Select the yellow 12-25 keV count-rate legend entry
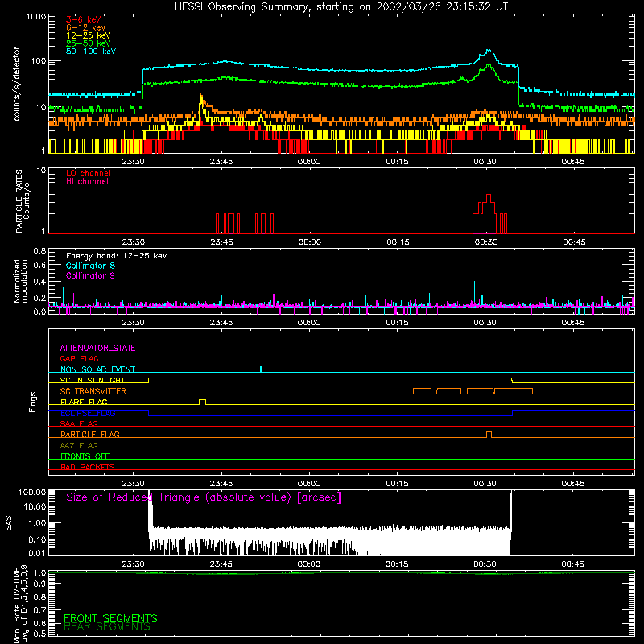Screen dimensions: 644x644 [x=89, y=35]
